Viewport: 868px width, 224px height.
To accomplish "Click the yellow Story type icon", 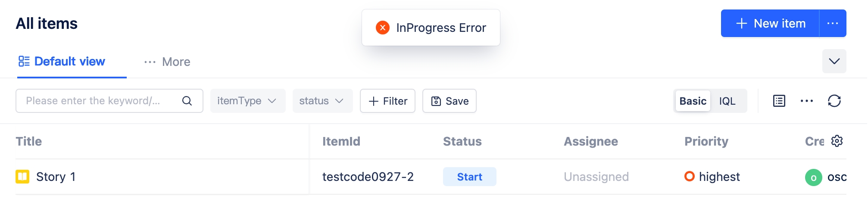I will (22, 177).
